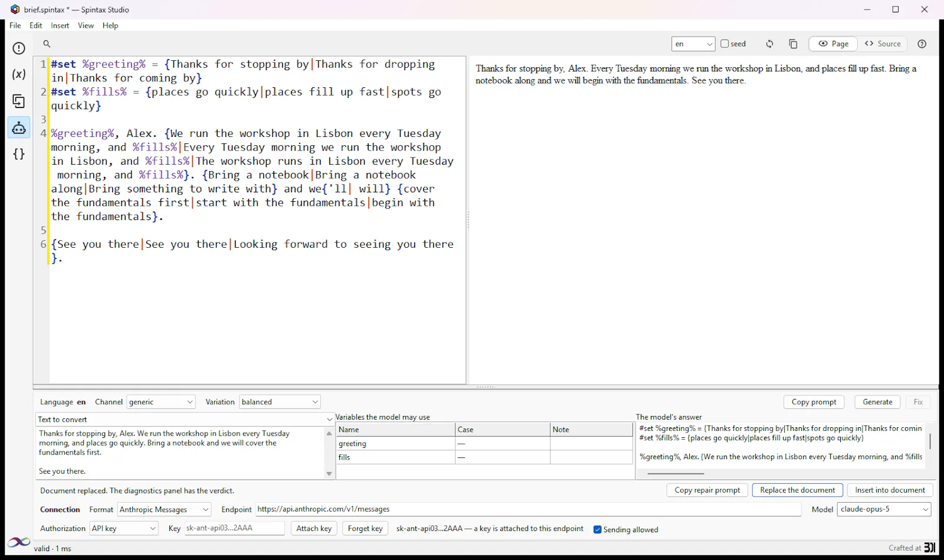Click the Language en label
Image resolution: width=944 pixels, height=560 pixels.
tap(63, 402)
